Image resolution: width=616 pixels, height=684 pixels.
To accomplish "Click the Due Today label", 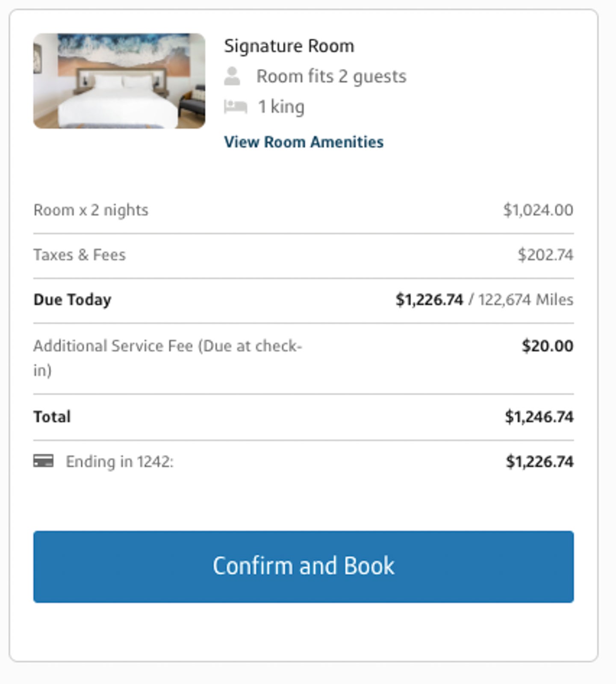I will [72, 300].
